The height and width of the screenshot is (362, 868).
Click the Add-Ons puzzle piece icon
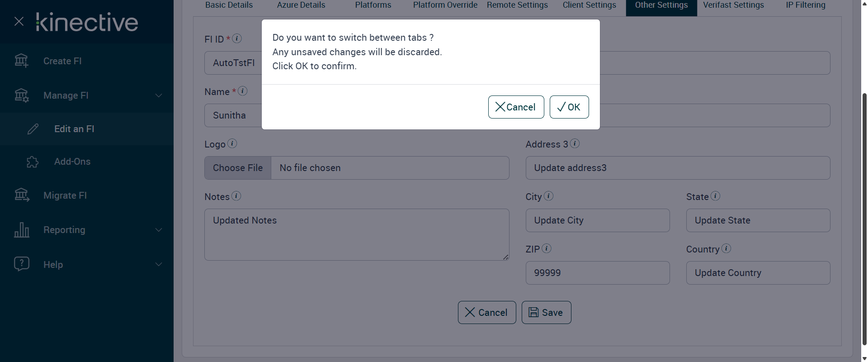33,162
